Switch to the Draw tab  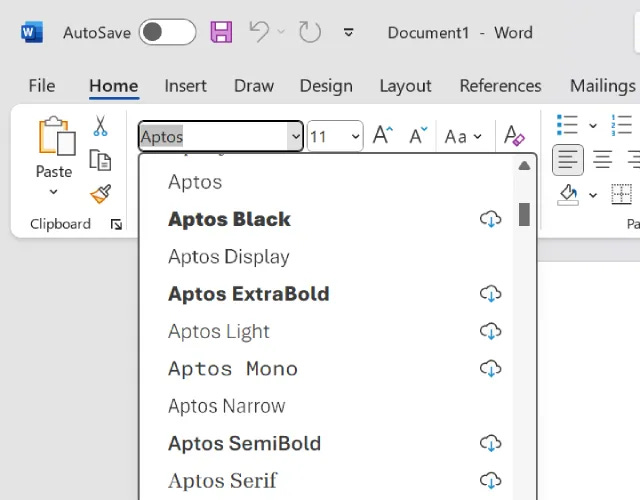[x=253, y=86]
